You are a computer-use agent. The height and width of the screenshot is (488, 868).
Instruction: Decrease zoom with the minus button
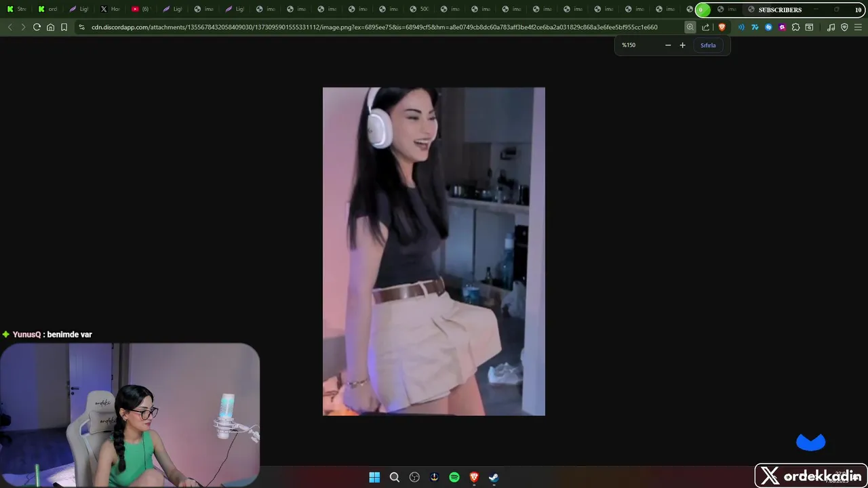click(668, 45)
